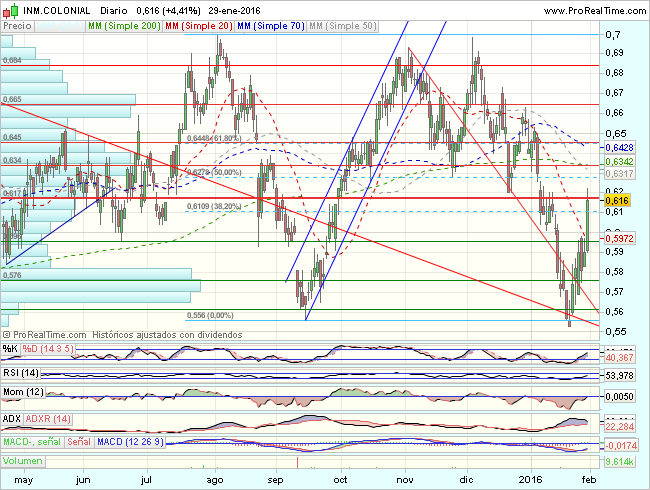Click the 53,978 RSI value
This screenshot has width=650, height=490.
(619, 376)
